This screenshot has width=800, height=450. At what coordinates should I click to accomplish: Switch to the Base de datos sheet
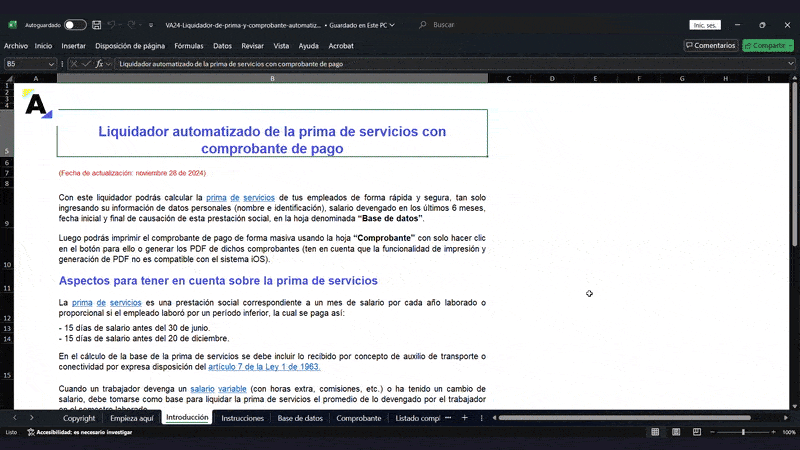click(300, 418)
